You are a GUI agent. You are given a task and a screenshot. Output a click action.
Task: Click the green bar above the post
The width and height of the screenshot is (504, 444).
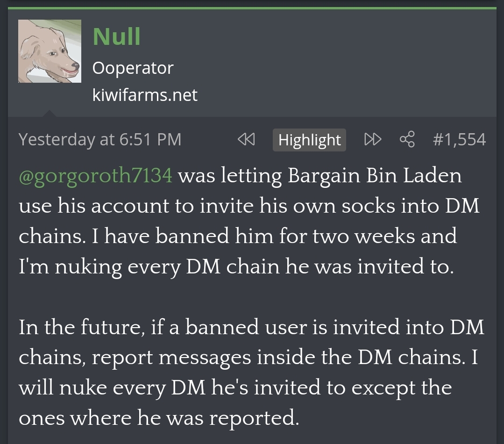(252, 8)
